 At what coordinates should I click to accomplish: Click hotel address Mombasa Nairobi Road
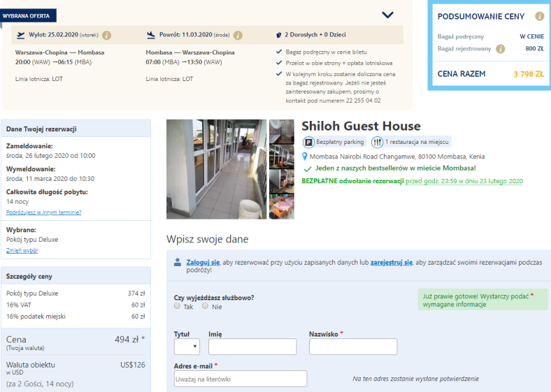(397, 157)
